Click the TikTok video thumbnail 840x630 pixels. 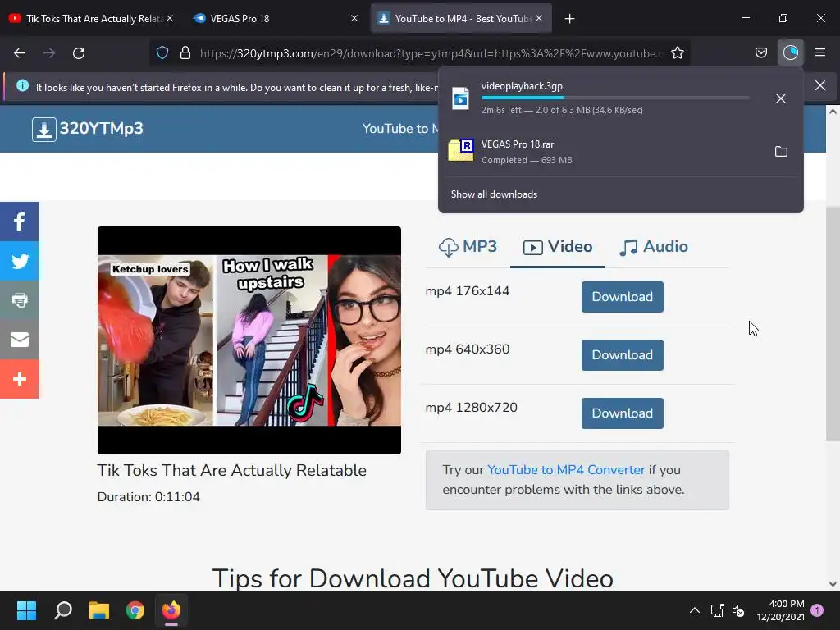pyautogui.click(x=249, y=340)
